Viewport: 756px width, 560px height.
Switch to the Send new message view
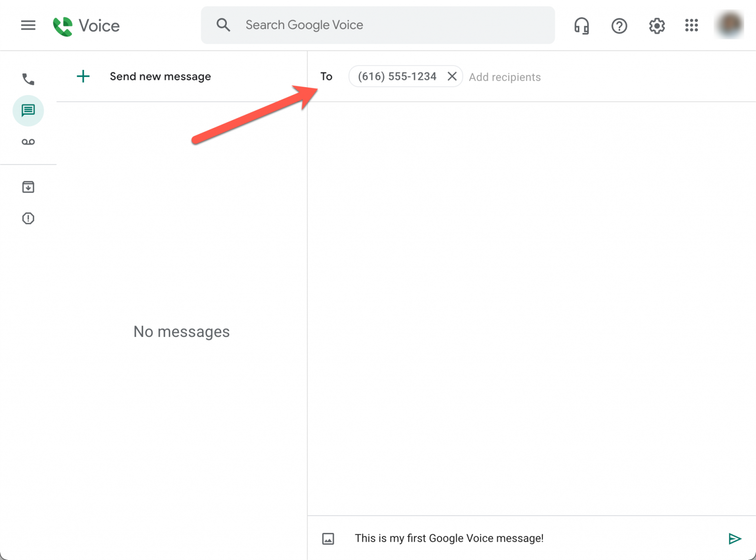[x=160, y=76]
